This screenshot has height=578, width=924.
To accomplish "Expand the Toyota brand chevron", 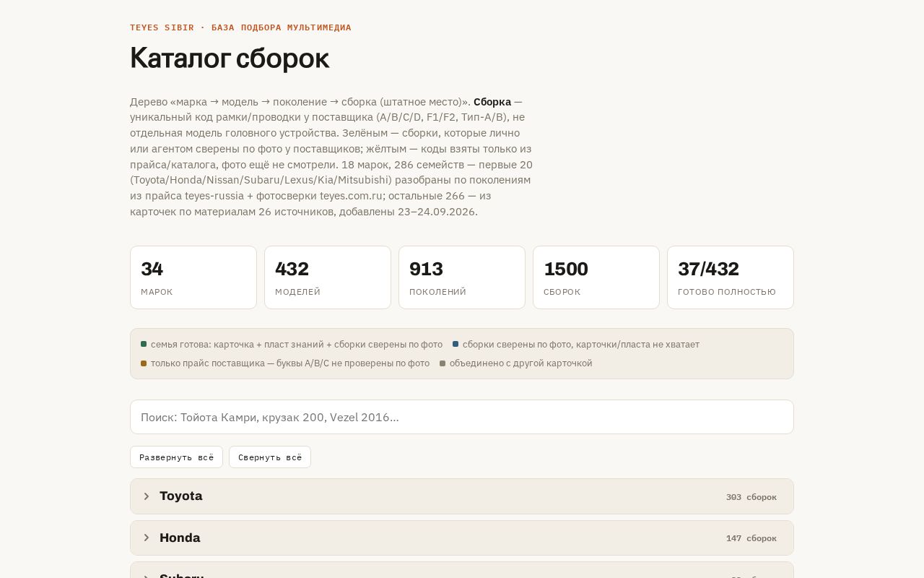I will coord(147,496).
